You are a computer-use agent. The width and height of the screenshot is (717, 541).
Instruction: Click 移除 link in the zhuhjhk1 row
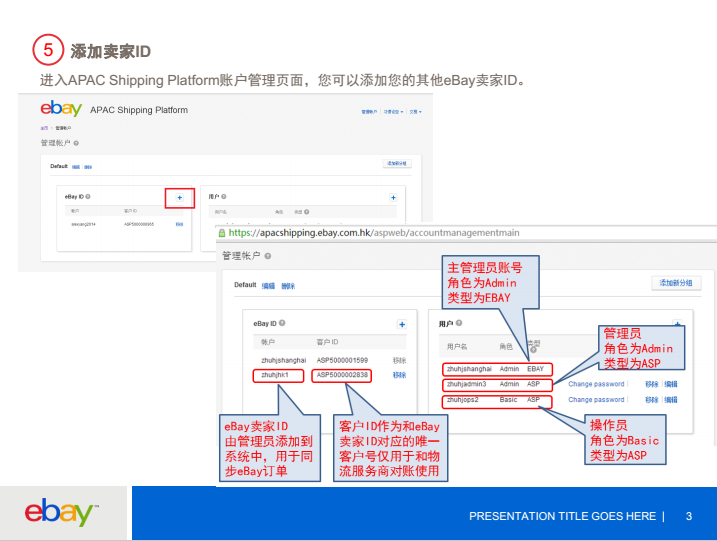coord(399,375)
